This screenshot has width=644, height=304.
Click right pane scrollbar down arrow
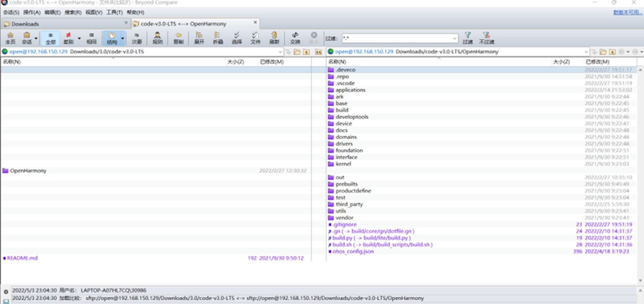pos(640,280)
